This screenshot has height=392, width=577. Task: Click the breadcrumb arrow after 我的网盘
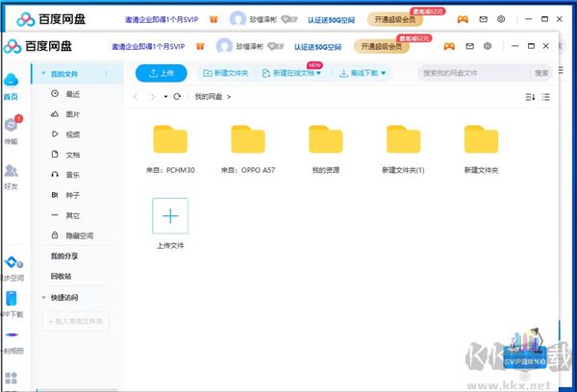click(x=229, y=97)
